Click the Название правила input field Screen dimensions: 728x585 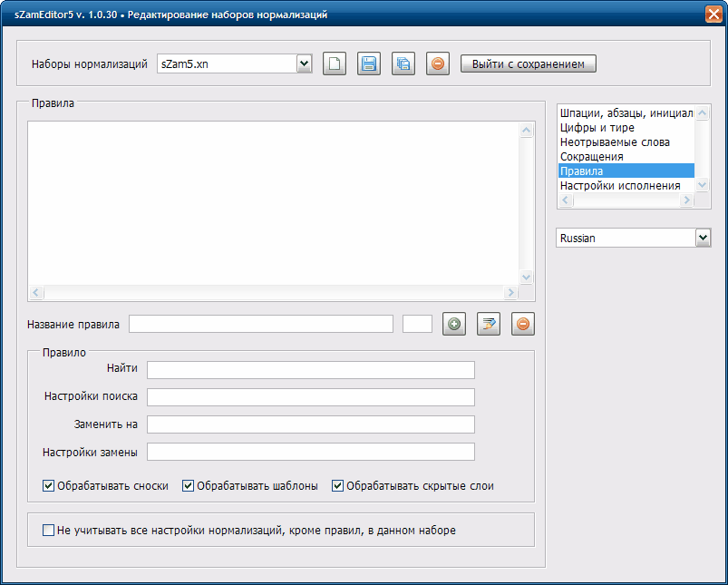coord(261,324)
